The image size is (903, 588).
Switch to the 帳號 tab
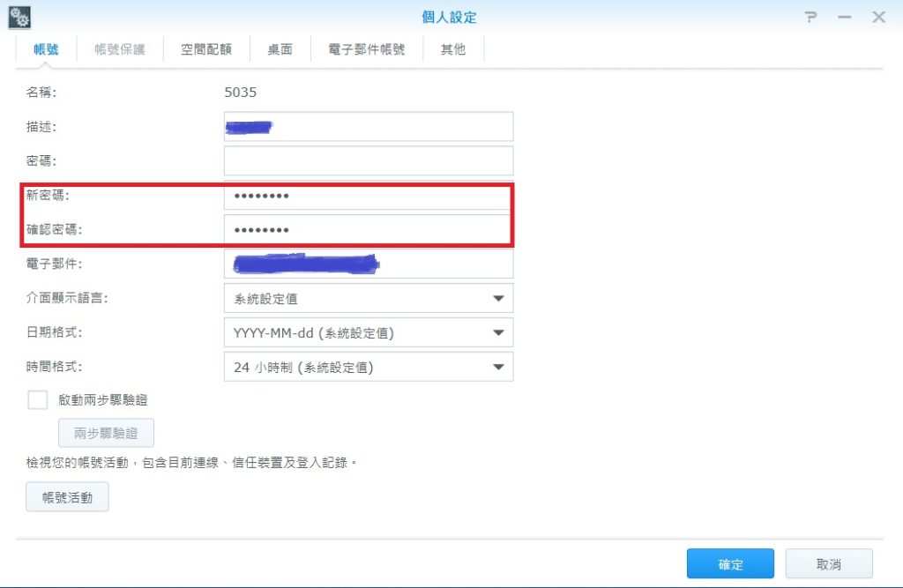[x=46, y=49]
